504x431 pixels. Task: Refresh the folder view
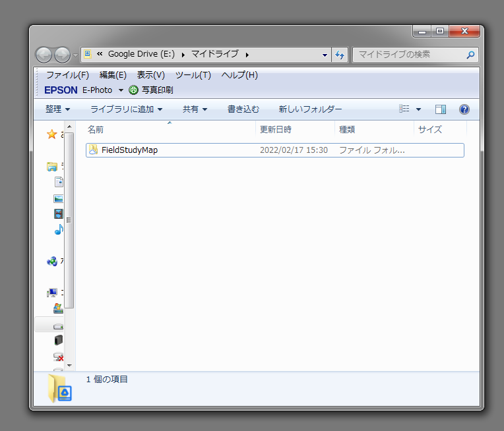[340, 55]
